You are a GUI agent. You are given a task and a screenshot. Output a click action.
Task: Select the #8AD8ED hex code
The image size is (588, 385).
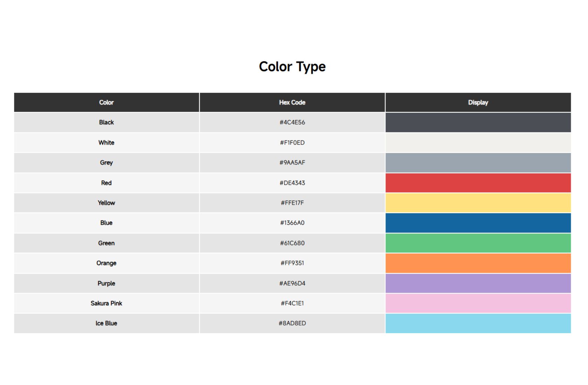point(292,323)
